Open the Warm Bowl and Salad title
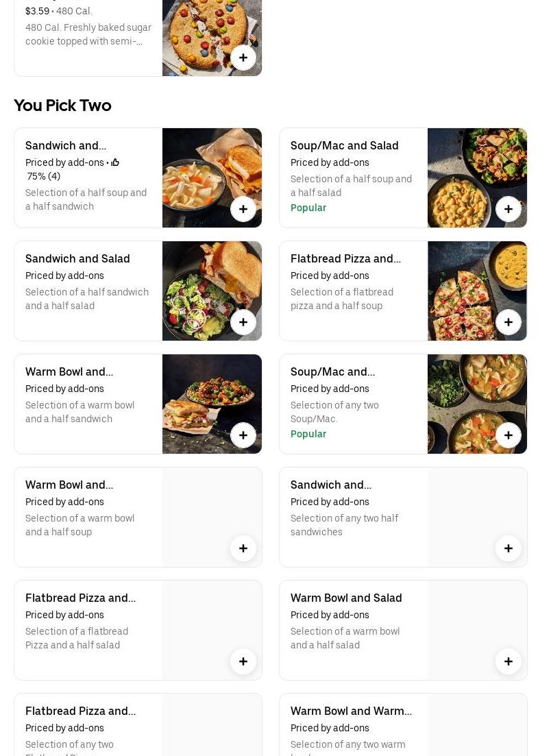 [x=346, y=598]
